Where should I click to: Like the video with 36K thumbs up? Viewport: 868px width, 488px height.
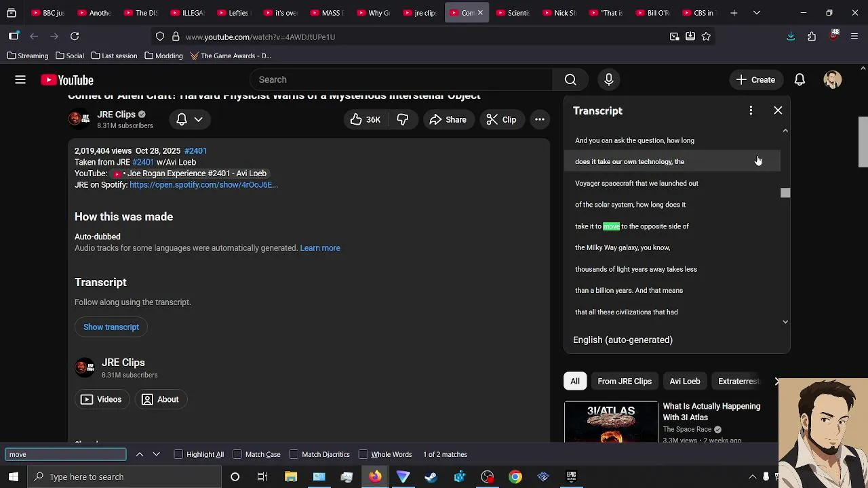[366, 119]
